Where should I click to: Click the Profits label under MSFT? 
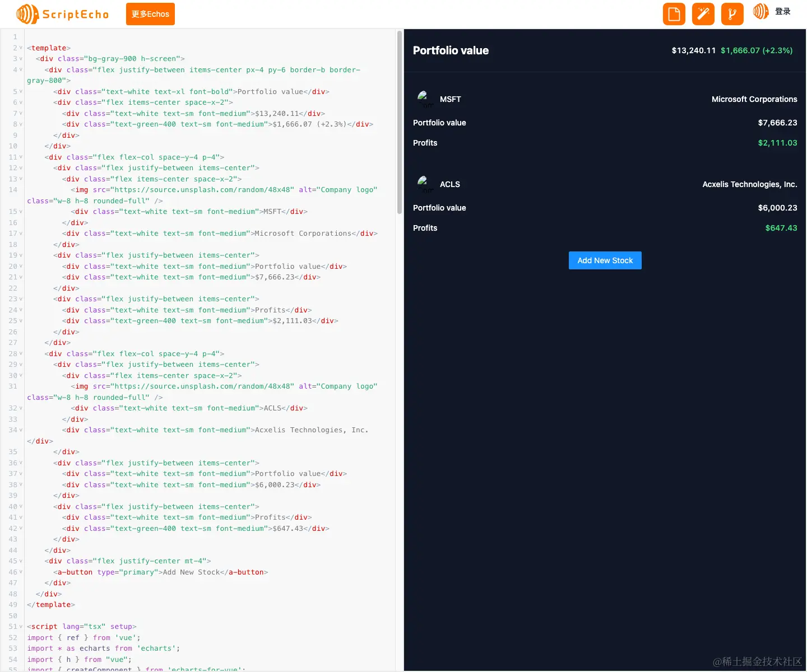(x=425, y=143)
